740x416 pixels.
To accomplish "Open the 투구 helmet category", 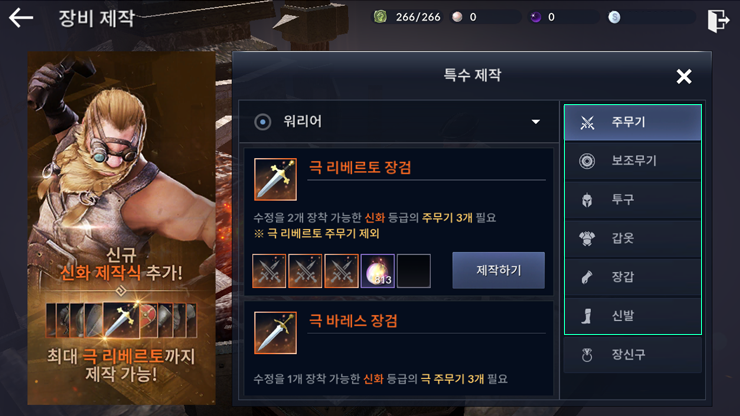I will (632, 200).
